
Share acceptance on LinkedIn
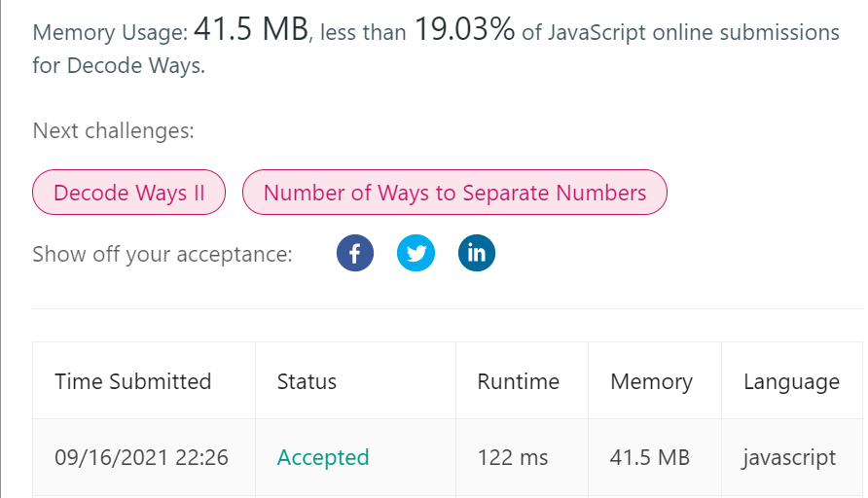tap(476, 254)
